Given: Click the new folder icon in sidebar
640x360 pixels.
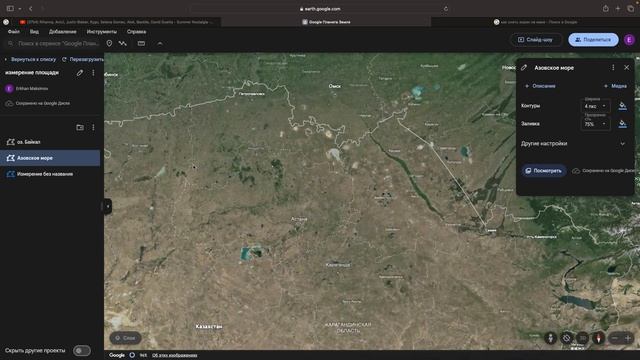Looking at the screenshot, I should point(80,127).
